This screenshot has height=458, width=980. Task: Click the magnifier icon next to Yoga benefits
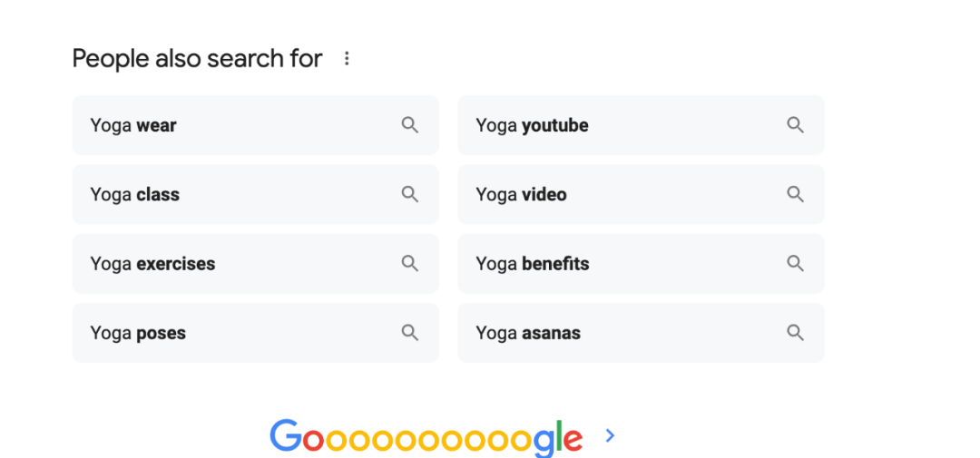coord(796,264)
